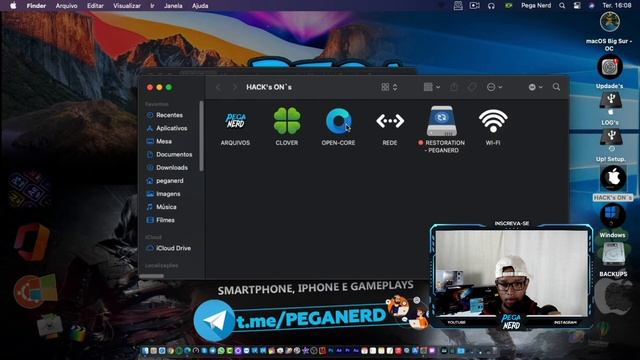Viewport: 640px width, 360px height.
Task: Click the Finder window search icon
Action: click(556, 87)
